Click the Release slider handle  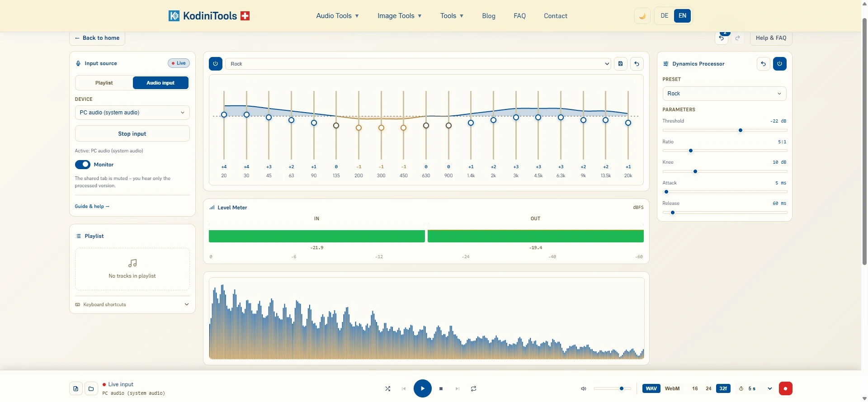[673, 213]
